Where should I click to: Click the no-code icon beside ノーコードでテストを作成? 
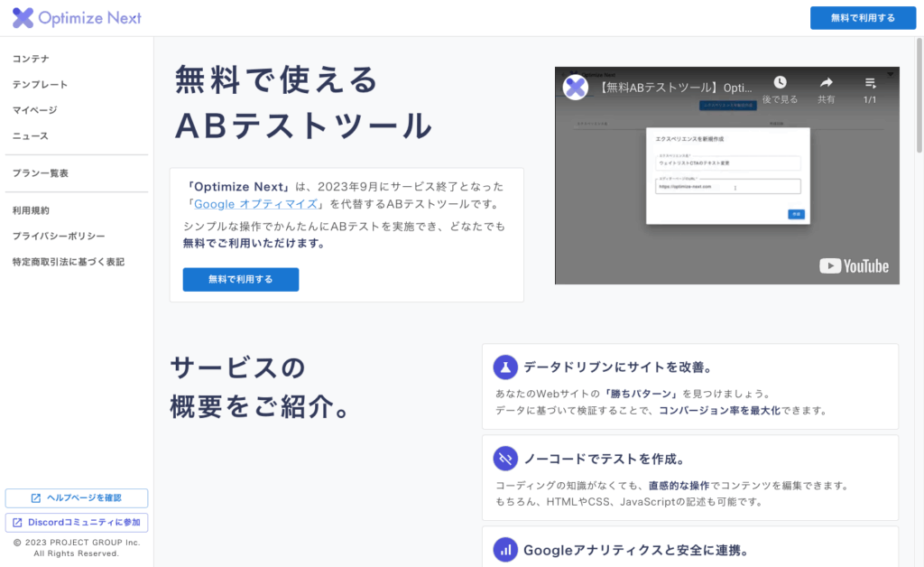(x=505, y=459)
